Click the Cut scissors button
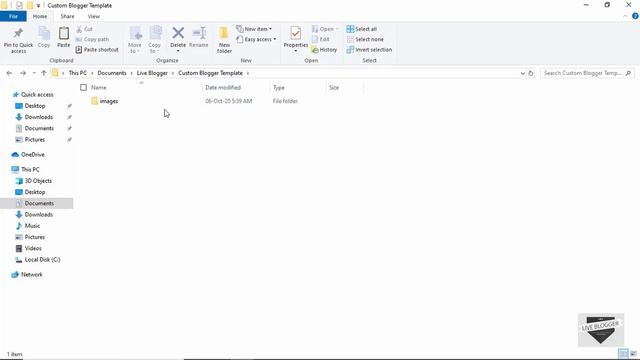The width and height of the screenshot is (640, 360). 84,29
